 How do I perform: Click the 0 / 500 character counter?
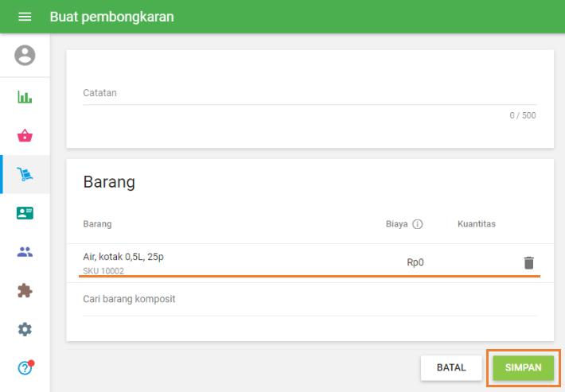pyautogui.click(x=523, y=115)
